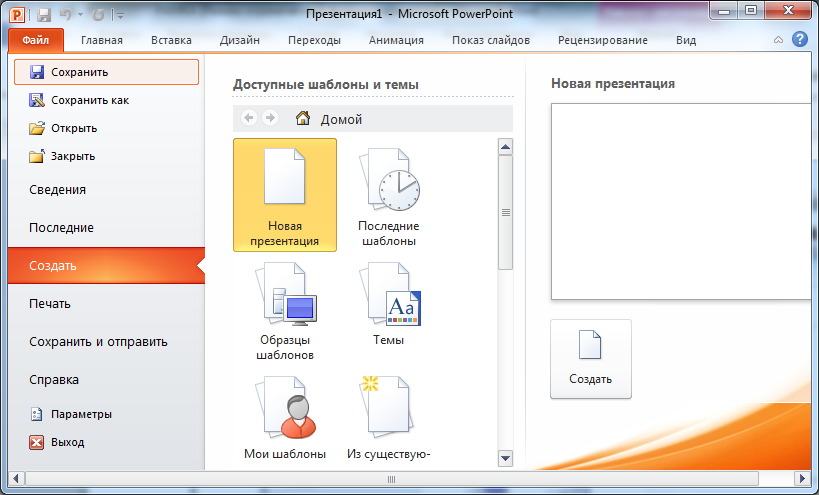819x495 pixels.
Task: Click the templates list scroll-up arrow
Action: (x=506, y=147)
